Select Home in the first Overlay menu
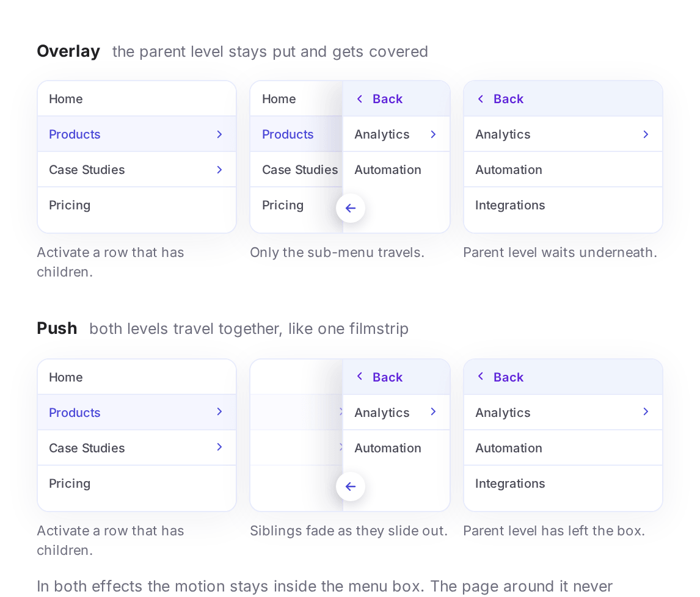The height and width of the screenshot is (597, 700). point(137,99)
